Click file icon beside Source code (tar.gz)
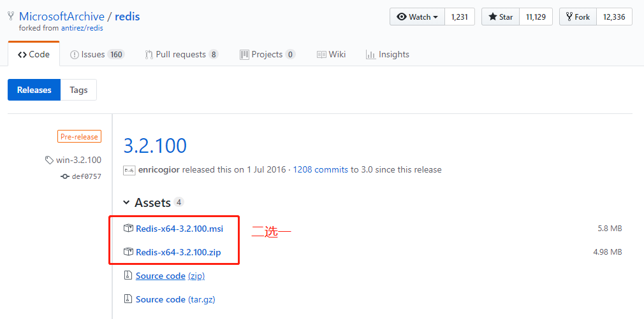Screen dimensions: 644x319 pyautogui.click(x=128, y=298)
